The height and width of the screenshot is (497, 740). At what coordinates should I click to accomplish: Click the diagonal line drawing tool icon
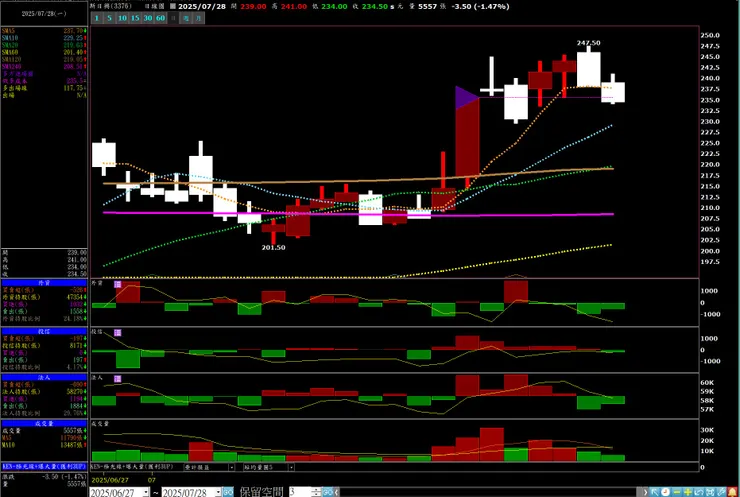coord(721,492)
